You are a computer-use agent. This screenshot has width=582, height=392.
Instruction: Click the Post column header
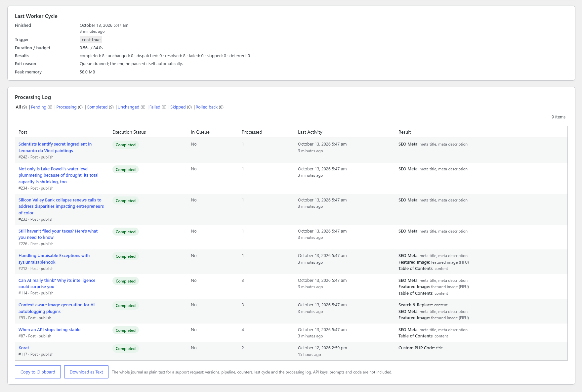pos(23,132)
